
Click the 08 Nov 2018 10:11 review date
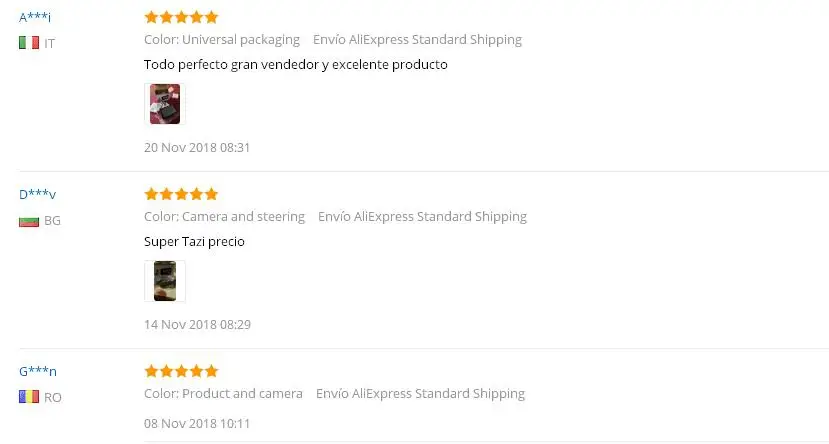[x=197, y=423]
